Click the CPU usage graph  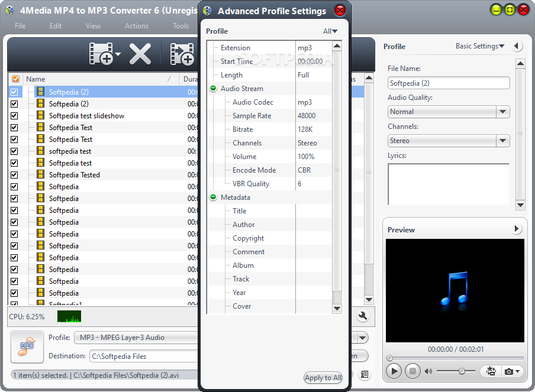[x=69, y=316]
